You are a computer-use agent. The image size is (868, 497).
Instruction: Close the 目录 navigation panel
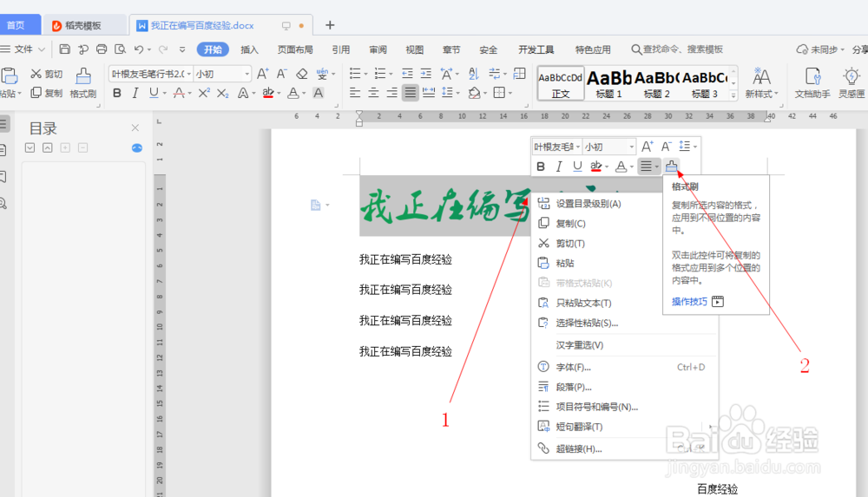point(135,128)
